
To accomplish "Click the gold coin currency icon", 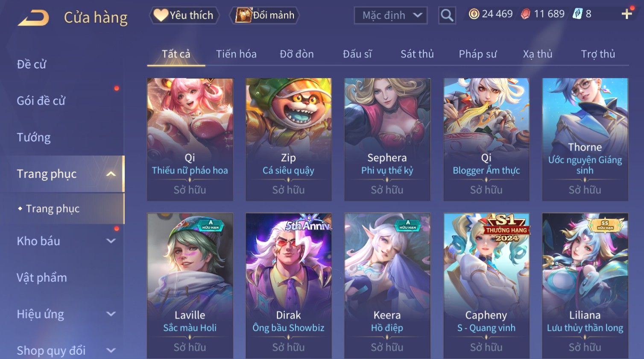I will 474,14.
